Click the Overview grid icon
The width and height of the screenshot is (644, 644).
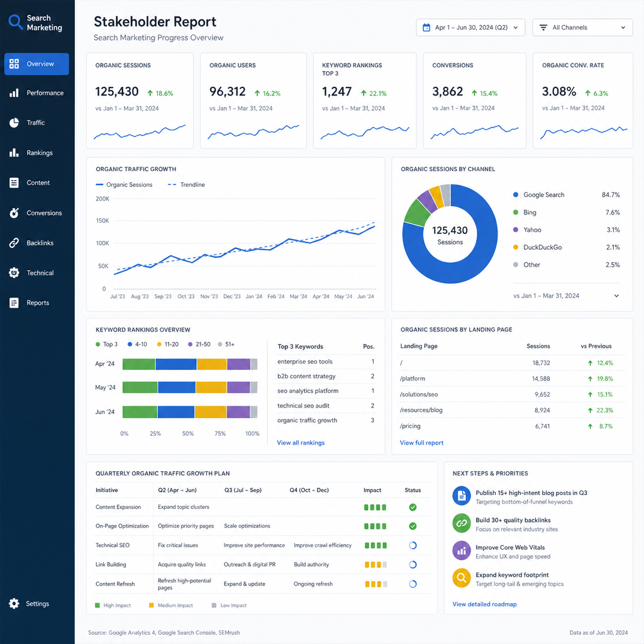pos(14,64)
